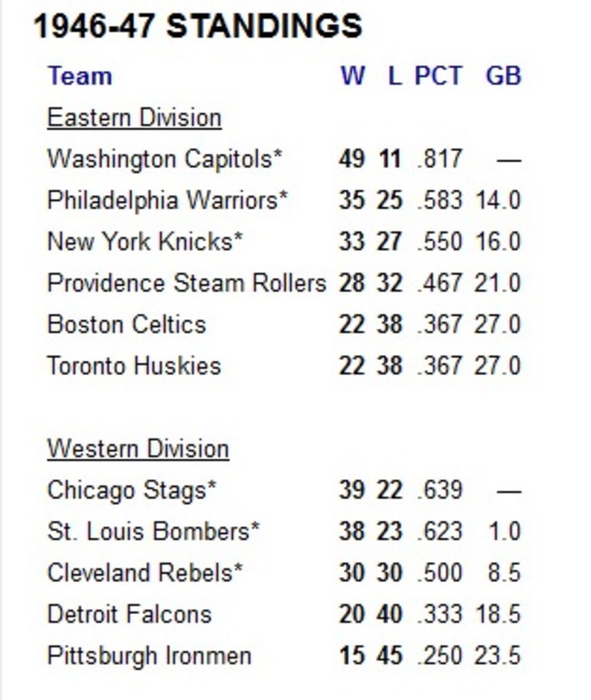Viewport: 591px width, 700px height.
Task: Sort by the W column header
Action: [352, 76]
